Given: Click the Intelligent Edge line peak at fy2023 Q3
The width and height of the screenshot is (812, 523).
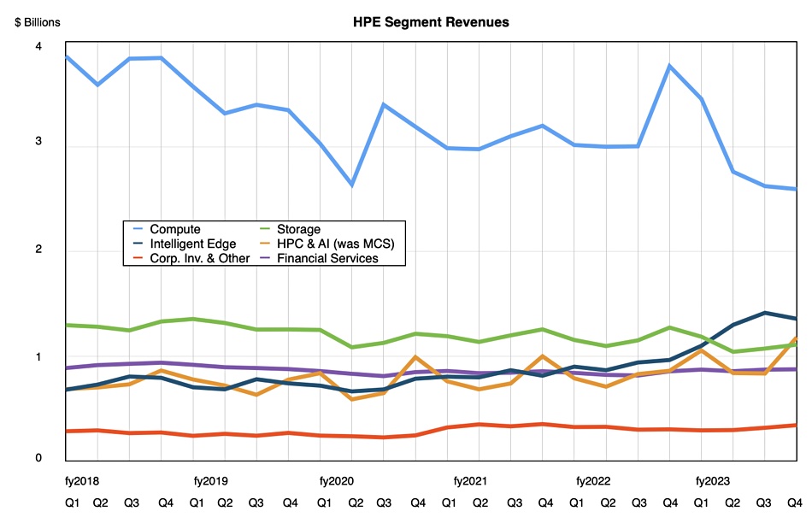Looking at the screenshot, I should coord(765,313).
